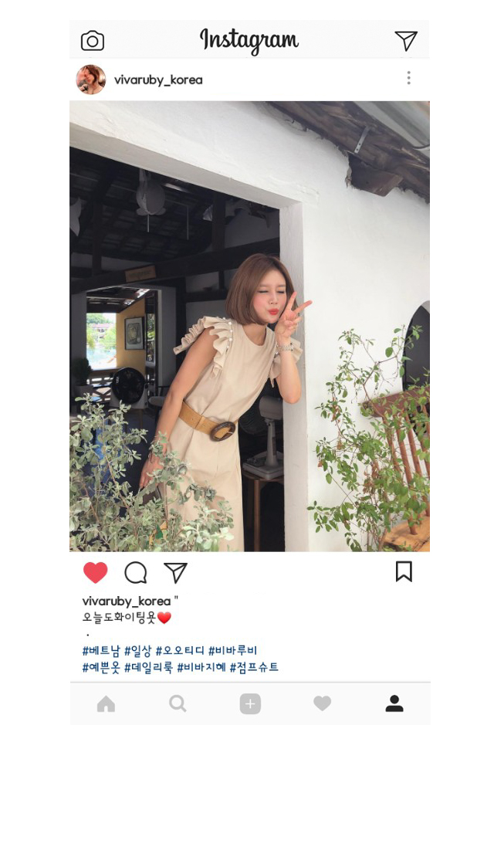Viewport: 504px width, 857px height.
Task: Open vivaruby_korea username at post top
Action: [x=158, y=80]
